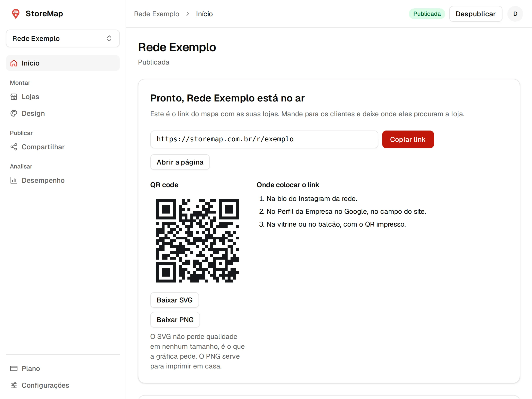Click the 'Onde colocar o link' heading

point(288,185)
